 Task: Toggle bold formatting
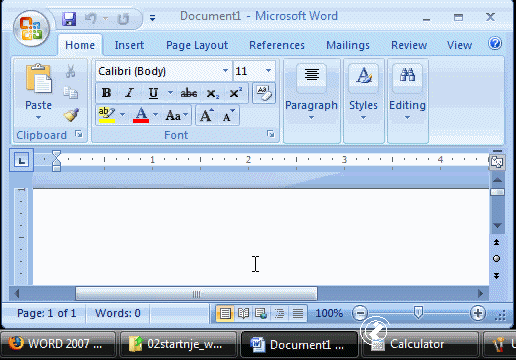[106, 93]
